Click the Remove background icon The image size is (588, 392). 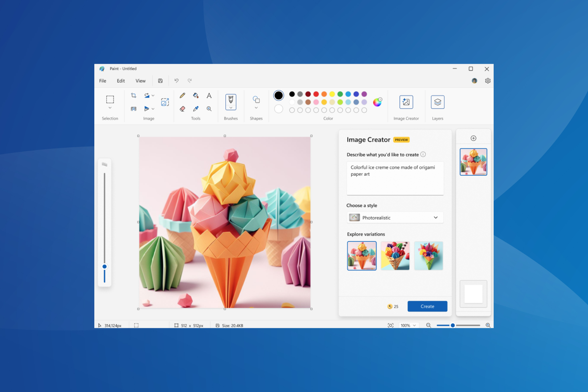click(x=134, y=109)
